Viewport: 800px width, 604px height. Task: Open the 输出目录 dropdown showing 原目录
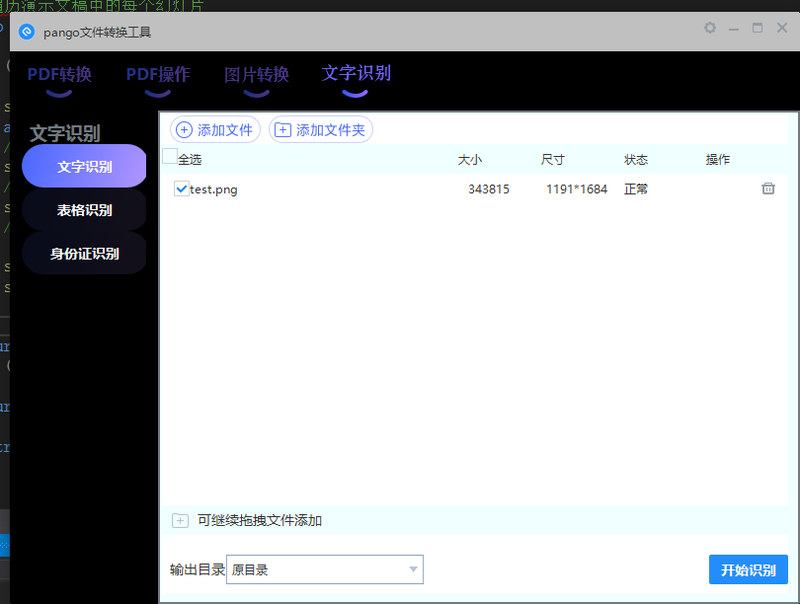(x=324, y=569)
